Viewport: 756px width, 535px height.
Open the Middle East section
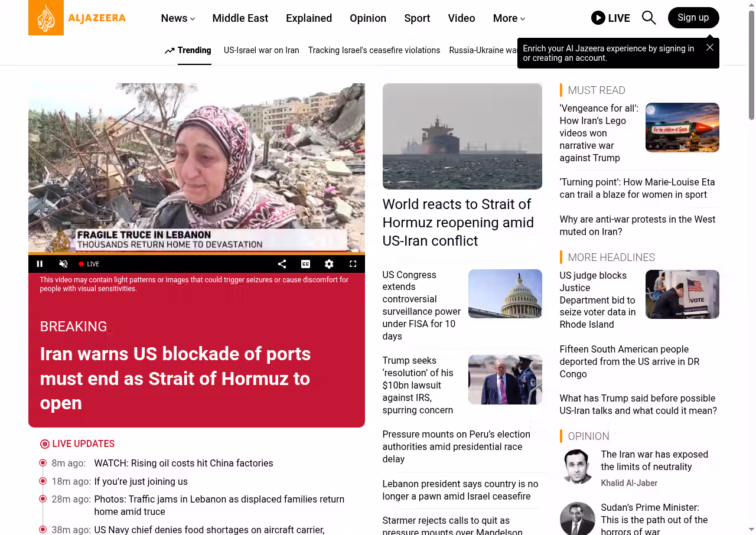click(x=240, y=18)
